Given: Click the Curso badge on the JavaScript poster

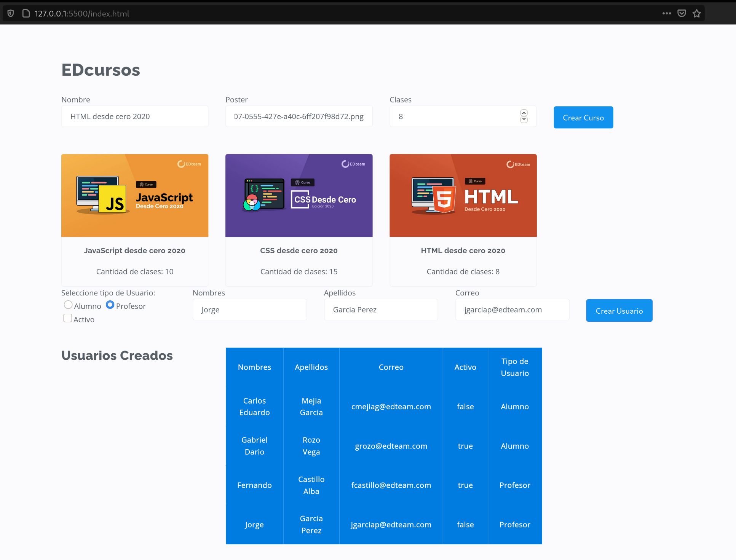Looking at the screenshot, I should click(147, 184).
